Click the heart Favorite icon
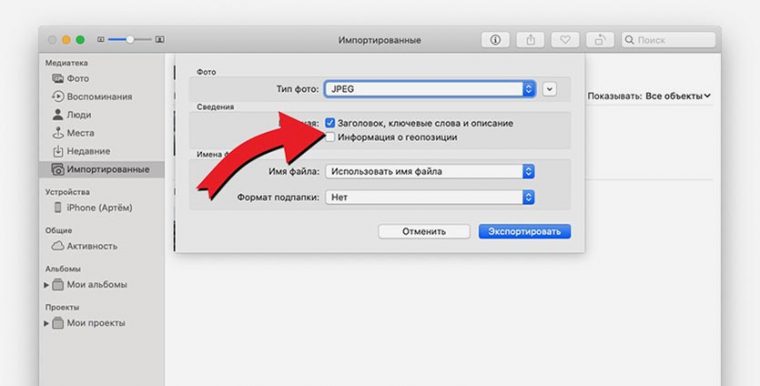The height and width of the screenshot is (386, 760). (x=565, y=40)
